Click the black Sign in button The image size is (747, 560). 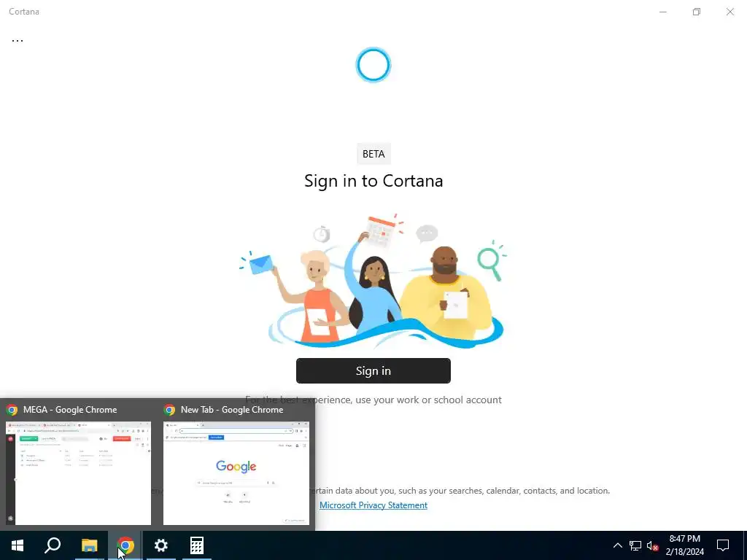pyautogui.click(x=373, y=370)
